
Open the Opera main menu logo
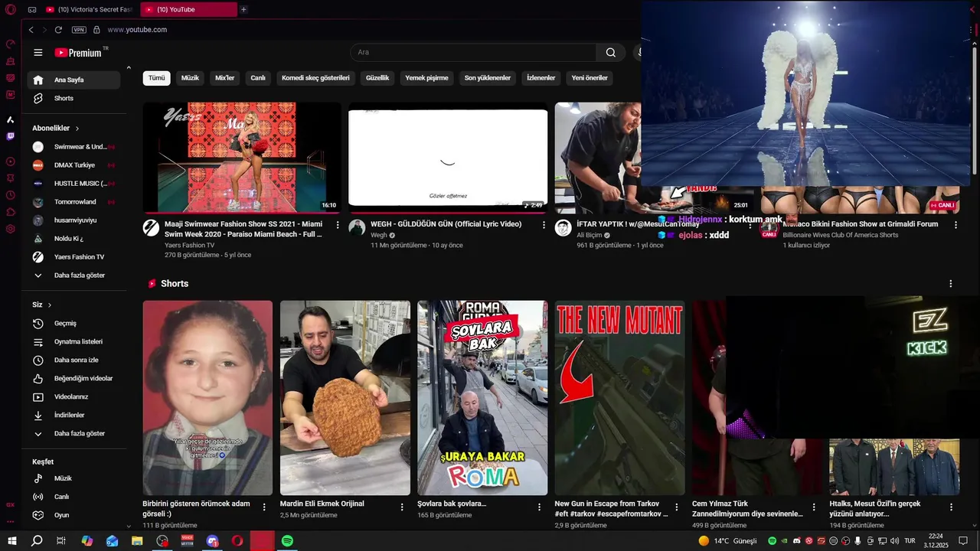pos(10,9)
